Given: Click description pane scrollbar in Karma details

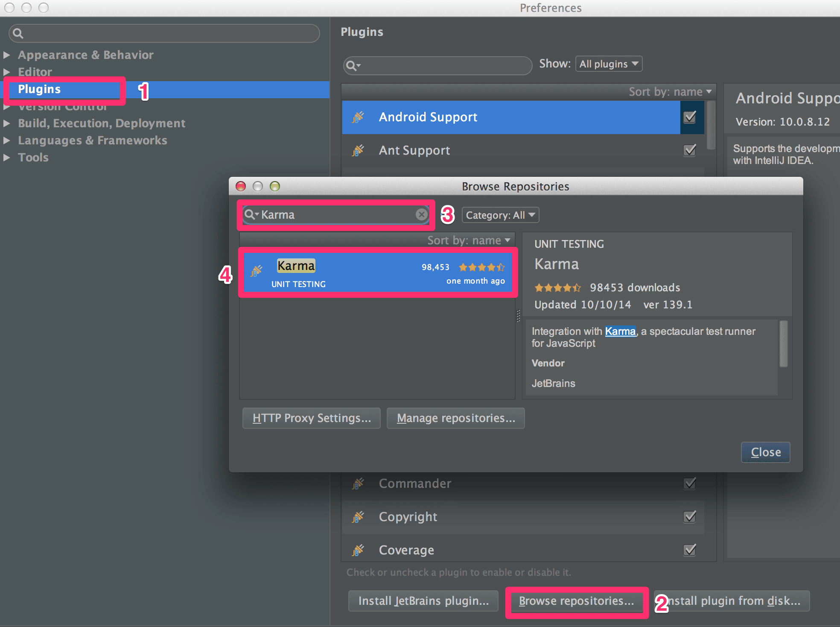Looking at the screenshot, I should [x=783, y=344].
